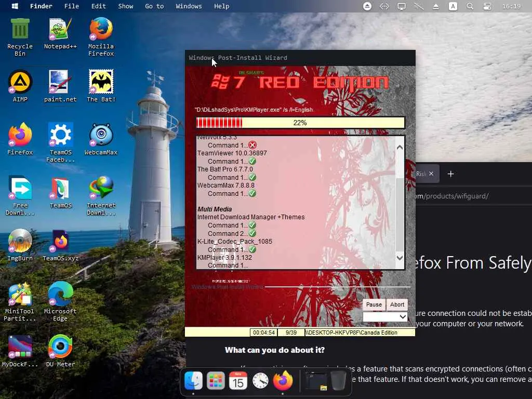532x399 pixels.
Task: Open the Show menu
Action: coord(126,6)
